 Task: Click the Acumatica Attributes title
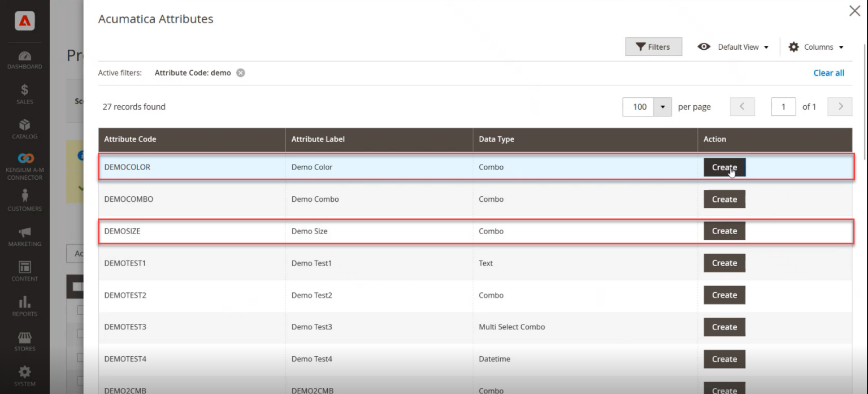[156, 19]
